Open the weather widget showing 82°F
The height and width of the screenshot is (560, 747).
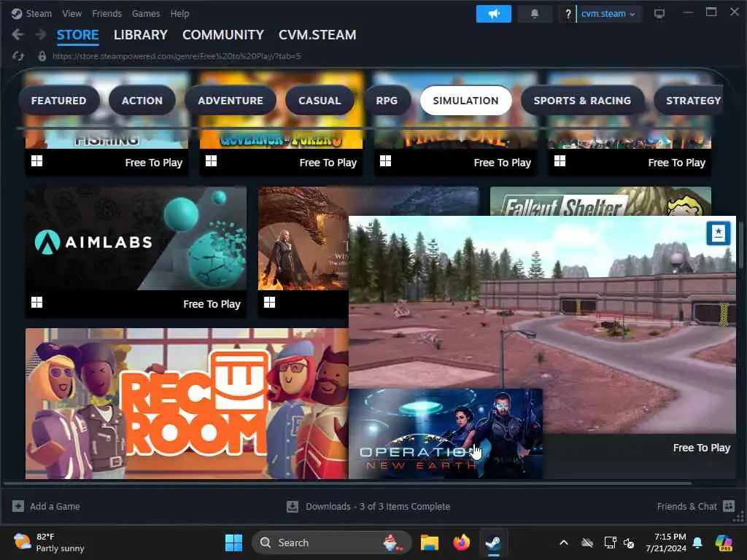coord(49,542)
